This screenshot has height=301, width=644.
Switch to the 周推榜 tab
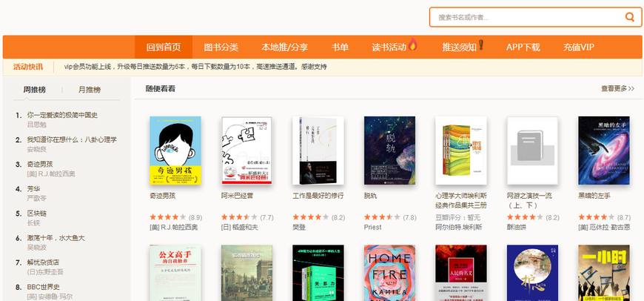(35, 90)
